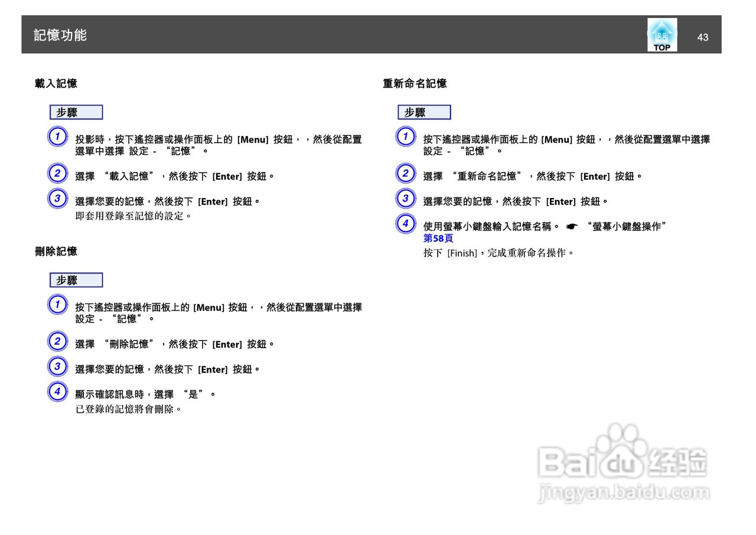756x535 pixels.
Task: Select step circle 1 under 載入記憶
Action: [x=57, y=136]
